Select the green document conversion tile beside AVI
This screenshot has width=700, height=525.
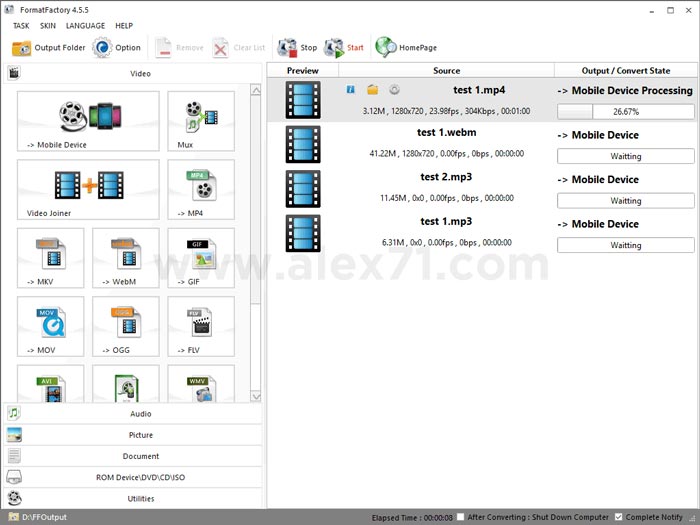tap(125, 384)
